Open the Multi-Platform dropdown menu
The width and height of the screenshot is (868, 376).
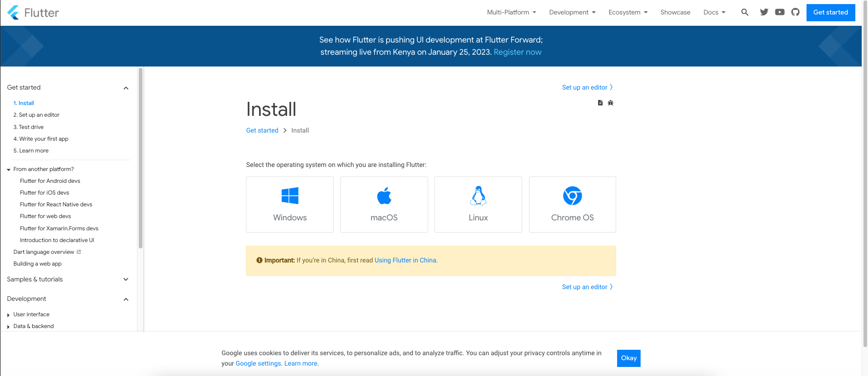tap(511, 12)
